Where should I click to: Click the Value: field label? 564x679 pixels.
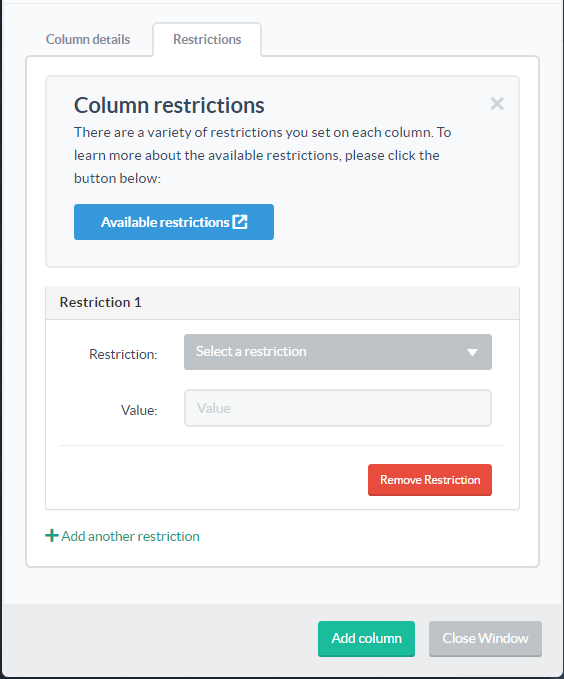pos(139,410)
